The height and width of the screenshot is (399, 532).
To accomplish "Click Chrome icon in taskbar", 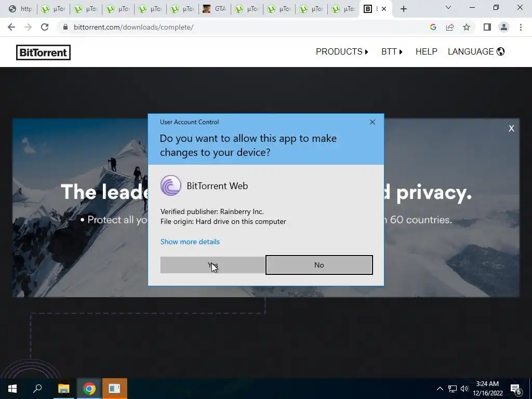I will click(89, 389).
